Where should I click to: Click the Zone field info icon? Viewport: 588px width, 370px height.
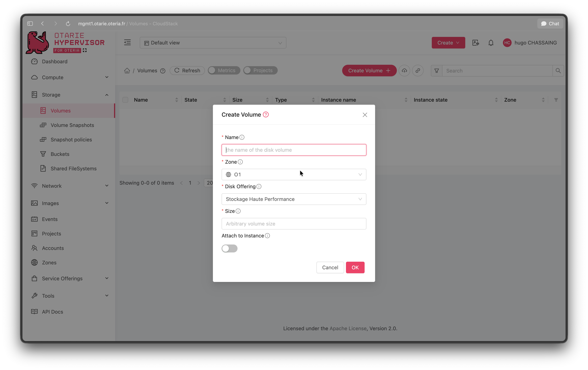pyautogui.click(x=240, y=162)
